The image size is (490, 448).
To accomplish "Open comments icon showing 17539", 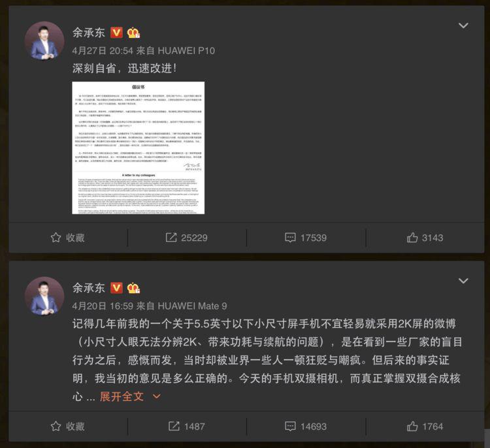I will (x=290, y=238).
